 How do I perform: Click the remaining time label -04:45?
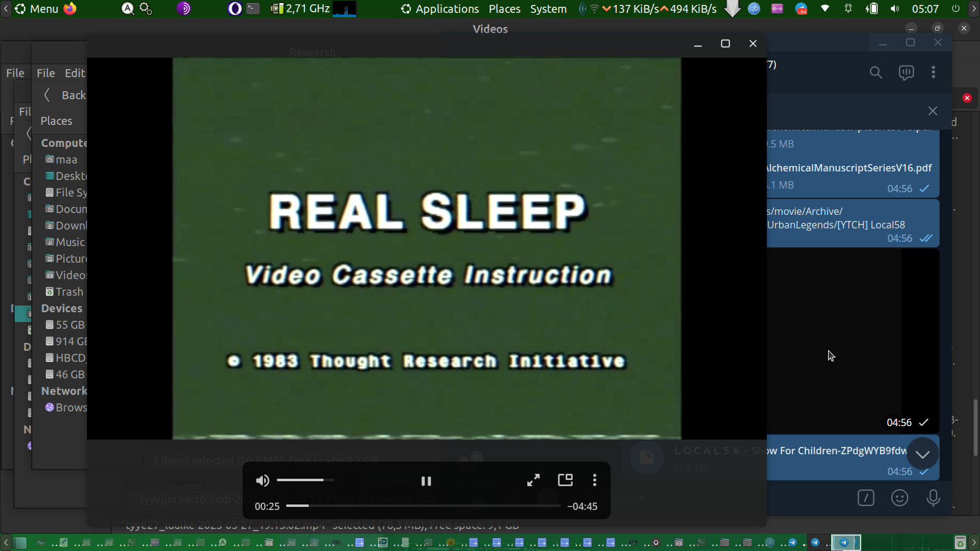click(x=582, y=506)
